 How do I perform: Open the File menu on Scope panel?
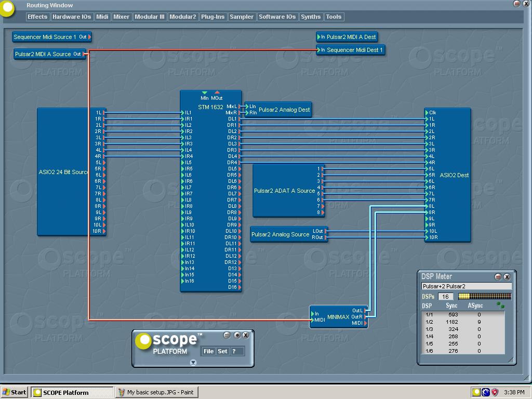tap(208, 351)
